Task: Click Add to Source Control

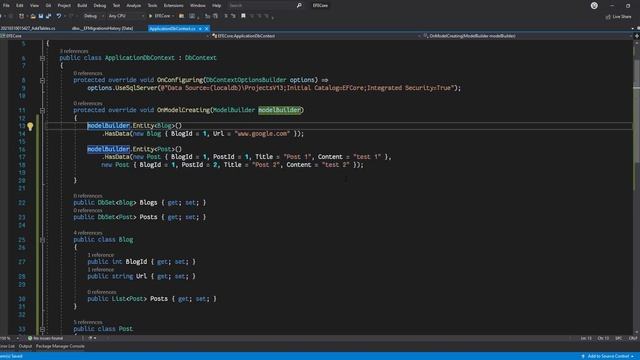Action: [x=608, y=356]
